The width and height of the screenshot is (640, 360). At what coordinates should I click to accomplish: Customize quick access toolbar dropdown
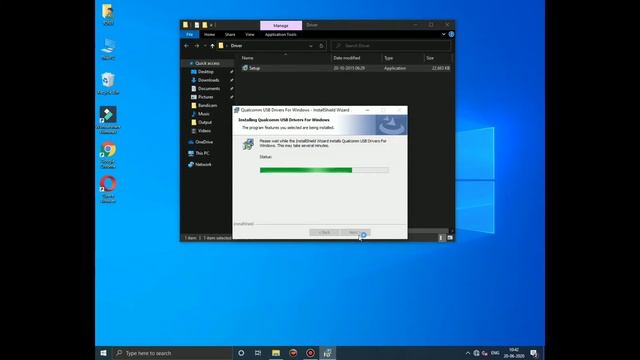(211, 25)
